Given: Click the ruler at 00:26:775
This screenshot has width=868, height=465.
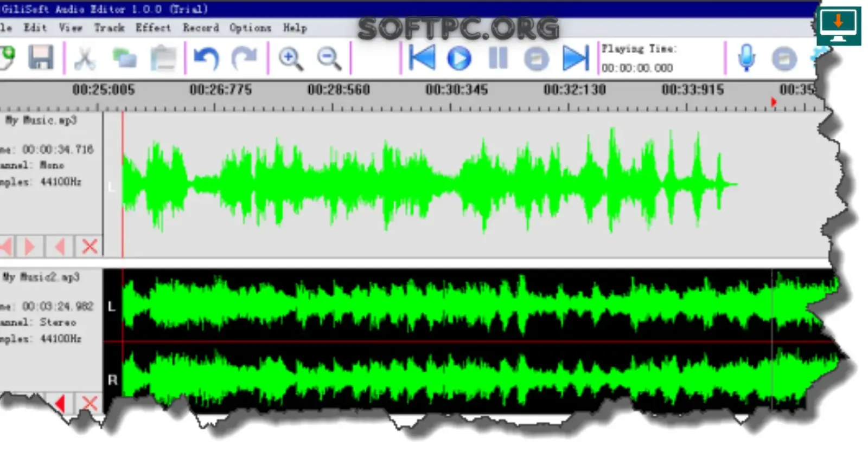Looking at the screenshot, I should click(221, 90).
